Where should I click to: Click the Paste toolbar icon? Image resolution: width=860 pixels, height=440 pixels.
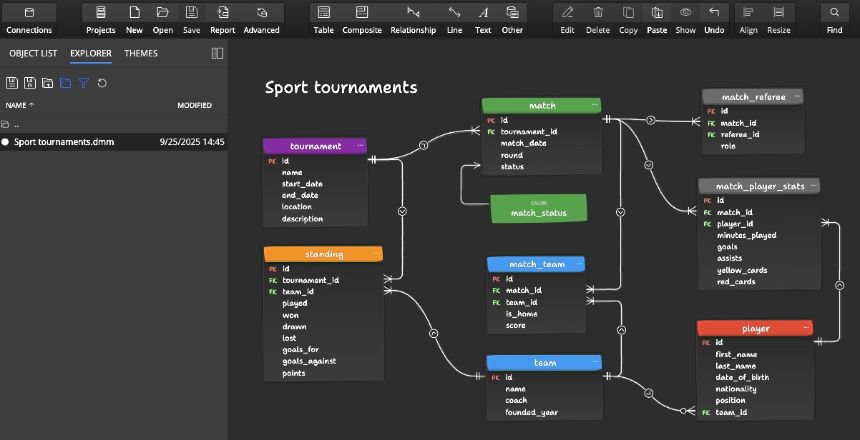(657, 20)
